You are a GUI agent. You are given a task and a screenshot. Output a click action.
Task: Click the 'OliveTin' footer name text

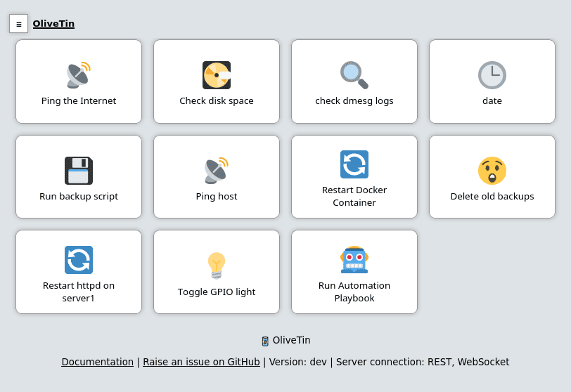pos(292,340)
